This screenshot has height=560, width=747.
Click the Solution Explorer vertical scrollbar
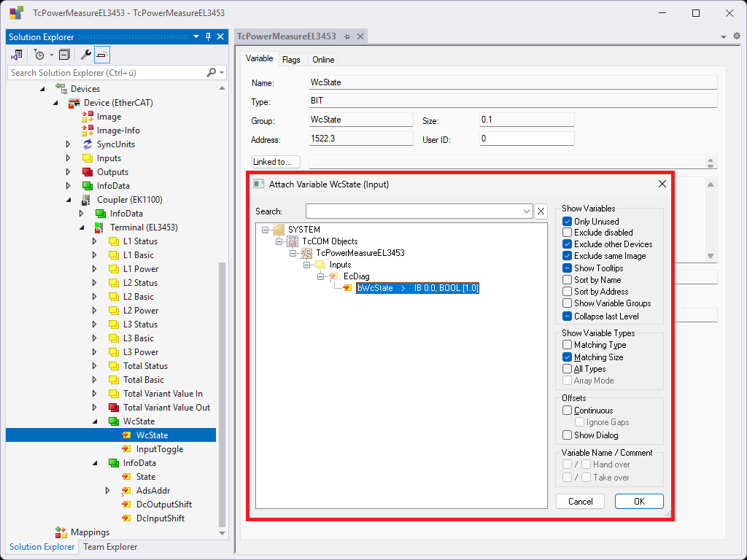222,365
